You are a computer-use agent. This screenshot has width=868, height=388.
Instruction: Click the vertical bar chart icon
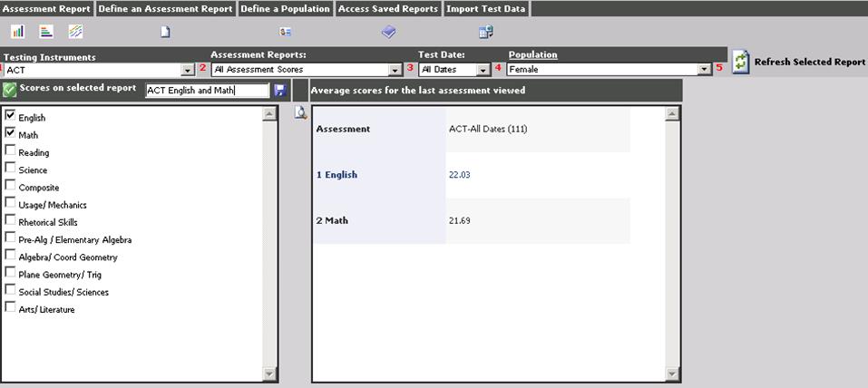pyautogui.click(x=18, y=32)
